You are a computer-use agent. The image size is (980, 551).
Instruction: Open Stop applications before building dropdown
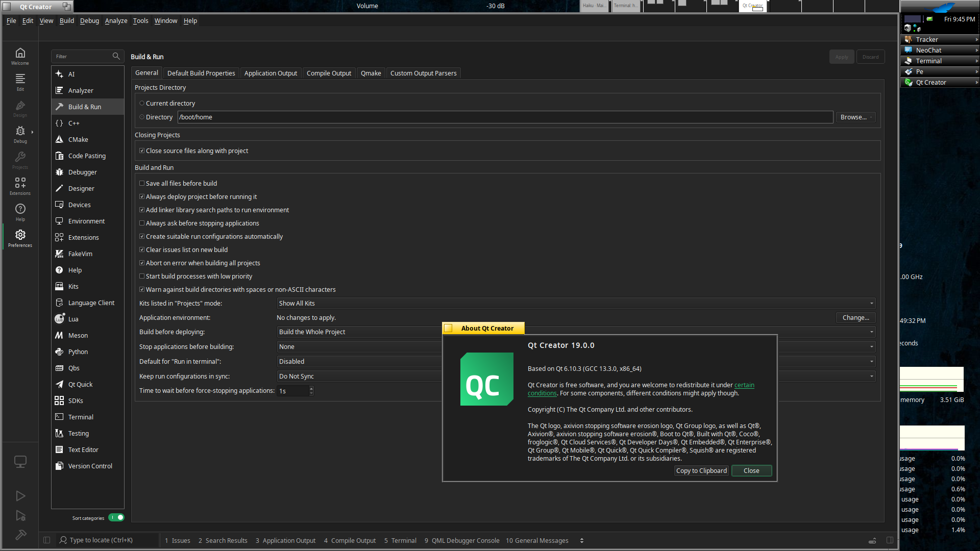[576, 346]
